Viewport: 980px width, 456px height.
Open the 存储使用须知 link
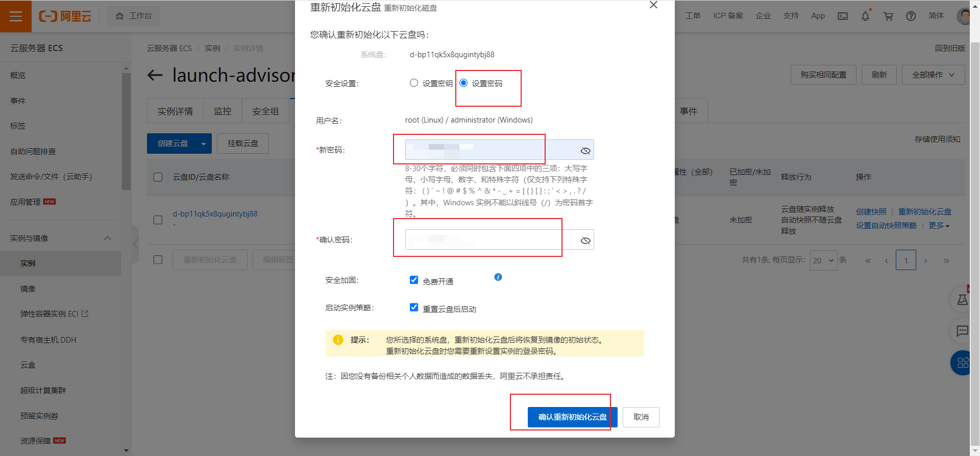(x=938, y=139)
